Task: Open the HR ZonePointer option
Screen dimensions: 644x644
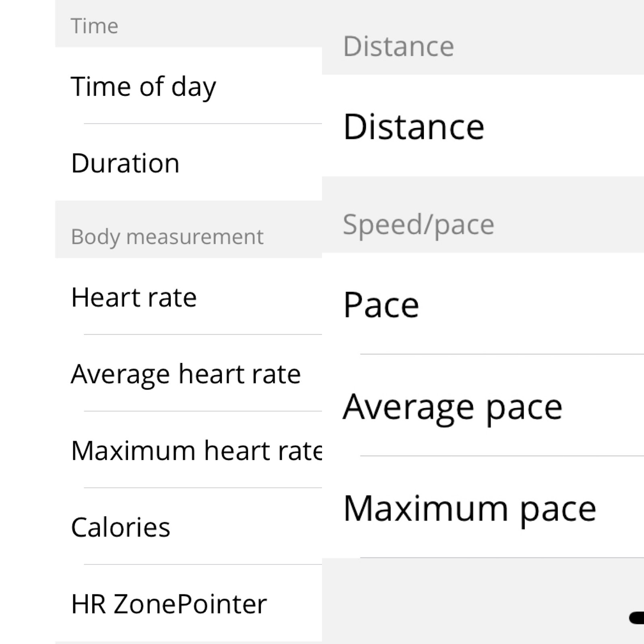Action: 169,604
